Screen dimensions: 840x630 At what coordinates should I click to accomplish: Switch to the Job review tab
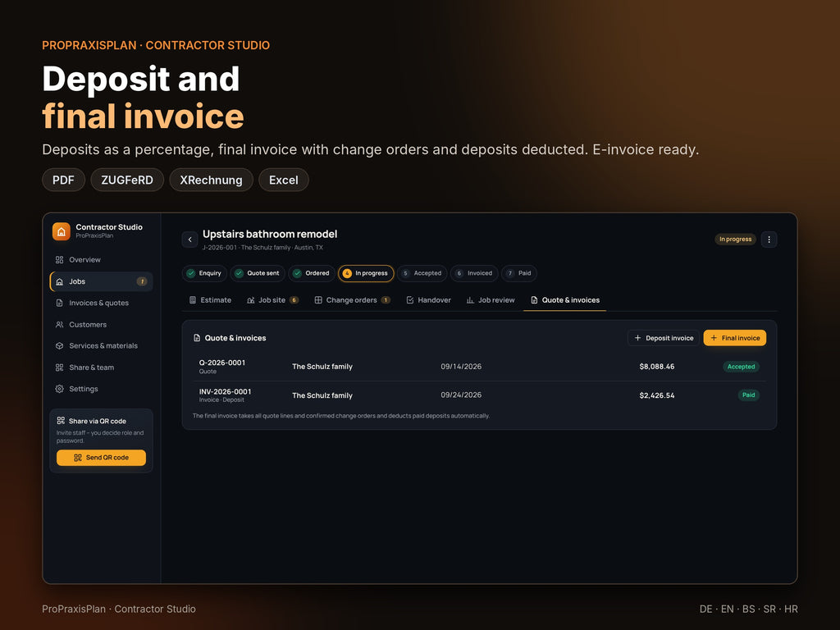coord(491,300)
